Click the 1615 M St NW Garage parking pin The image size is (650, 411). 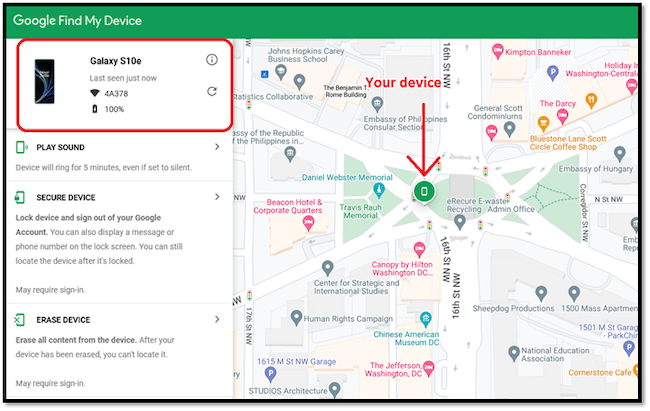click(270, 375)
